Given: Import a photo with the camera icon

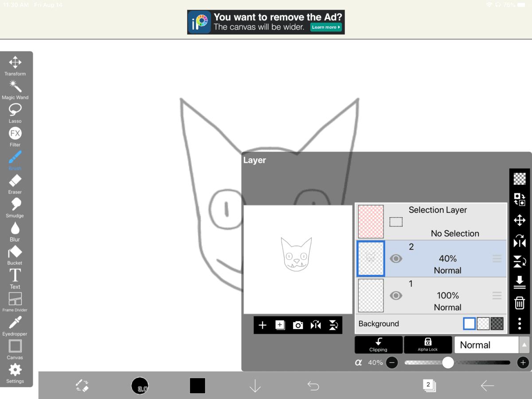Looking at the screenshot, I should pos(298,325).
